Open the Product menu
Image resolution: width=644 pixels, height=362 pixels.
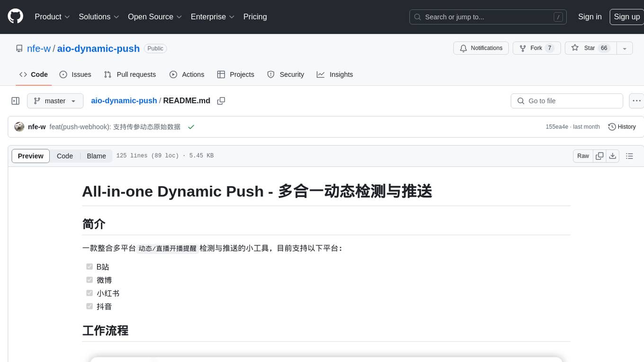coord(52,17)
